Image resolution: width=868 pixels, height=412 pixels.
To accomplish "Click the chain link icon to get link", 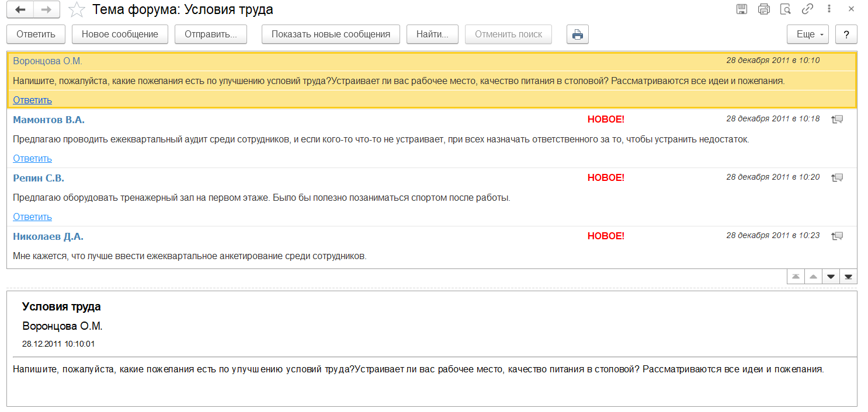I will point(807,9).
